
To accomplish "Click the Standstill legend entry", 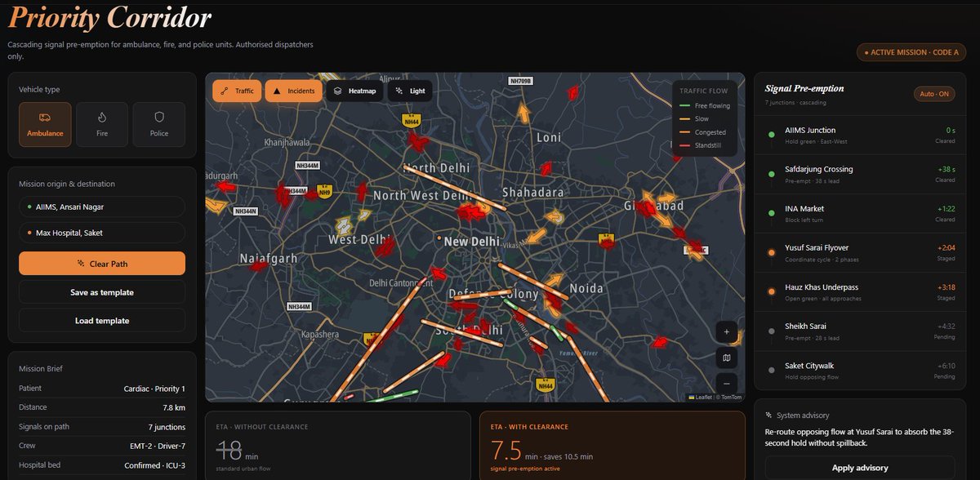I will [x=702, y=145].
